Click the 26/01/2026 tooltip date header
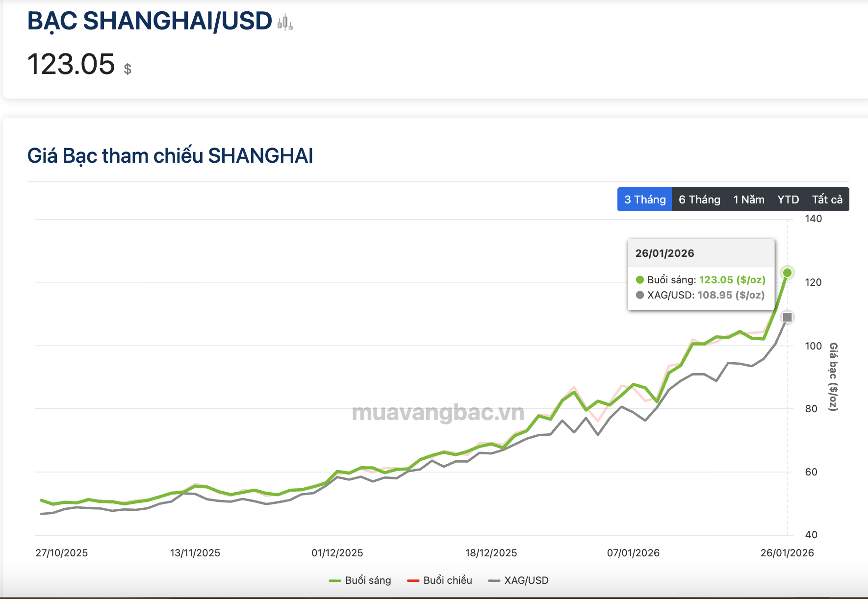Viewport: 868px width, 599px height. click(x=664, y=253)
